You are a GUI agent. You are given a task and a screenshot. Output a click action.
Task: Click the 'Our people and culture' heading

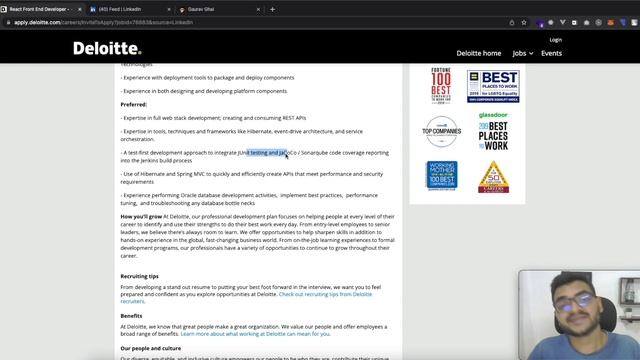(151, 348)
